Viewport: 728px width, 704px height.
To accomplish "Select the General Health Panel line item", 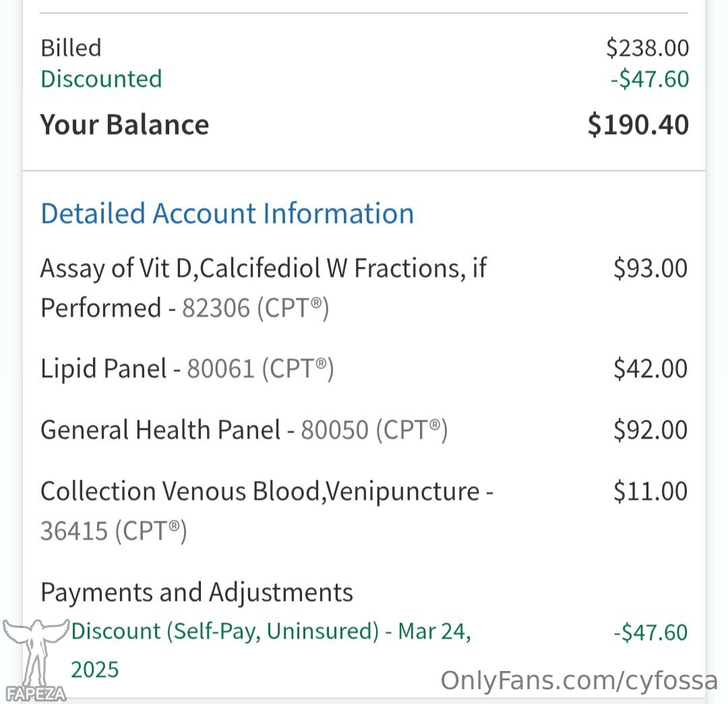I will (x=244, y=430).
